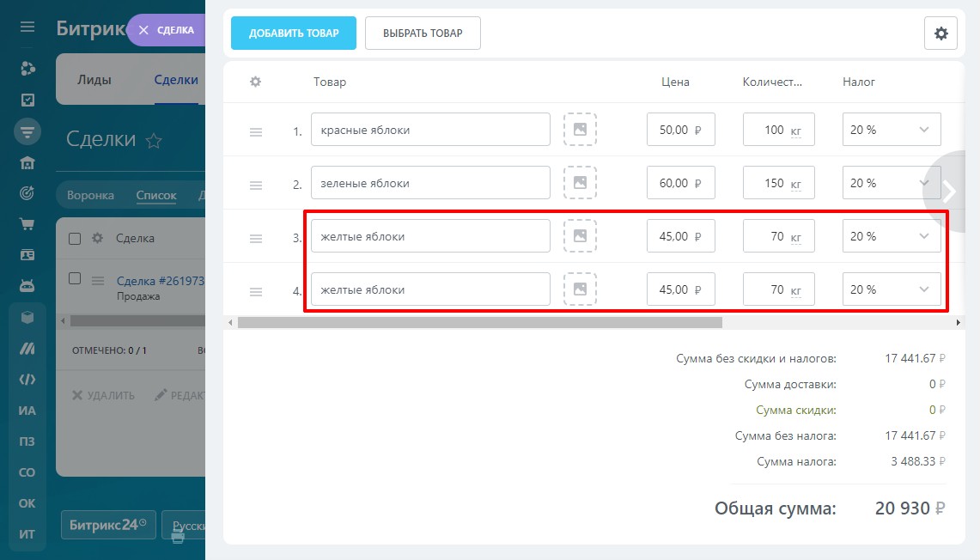The height and width of the screenshot is (560, 980).
Task: Open the robot icon in the sidebar
Action: pos(27,286)
